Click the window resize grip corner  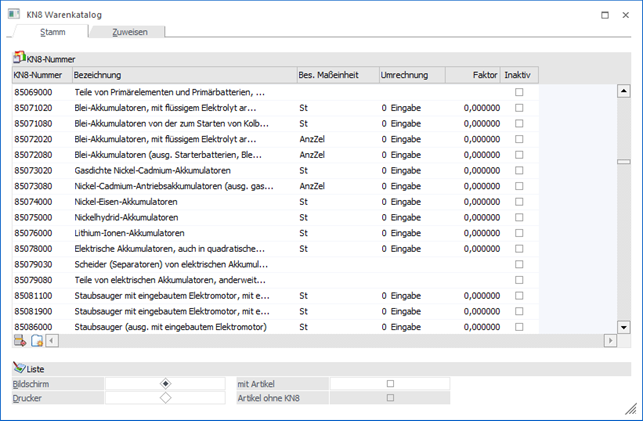[x=631, y=409]
